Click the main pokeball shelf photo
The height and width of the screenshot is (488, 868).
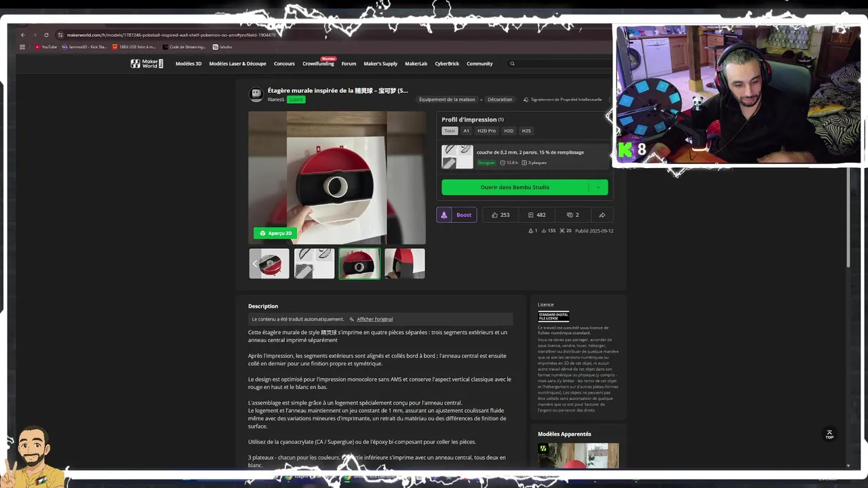pos(337,178)
